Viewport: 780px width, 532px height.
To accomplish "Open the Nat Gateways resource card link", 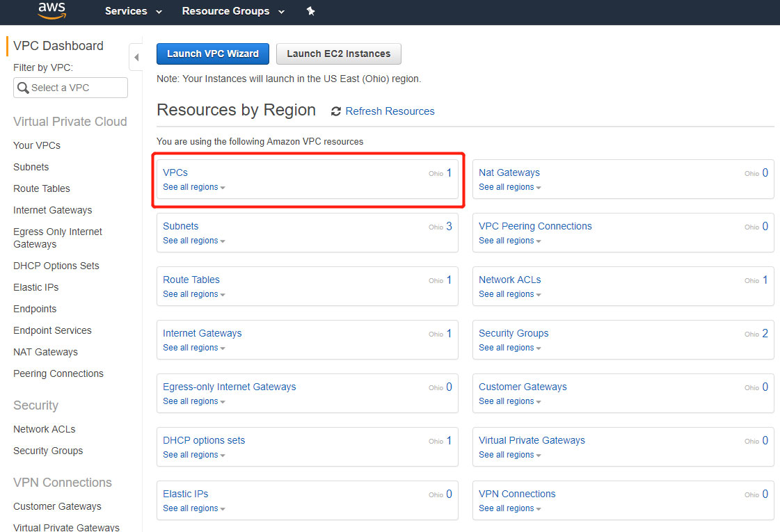I will coord(509,172).
